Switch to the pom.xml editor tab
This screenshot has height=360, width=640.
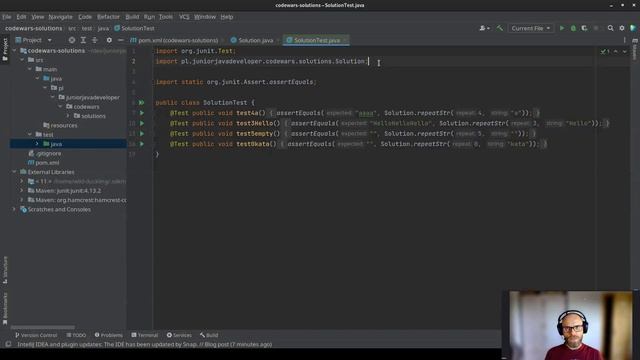click(174, 40)
